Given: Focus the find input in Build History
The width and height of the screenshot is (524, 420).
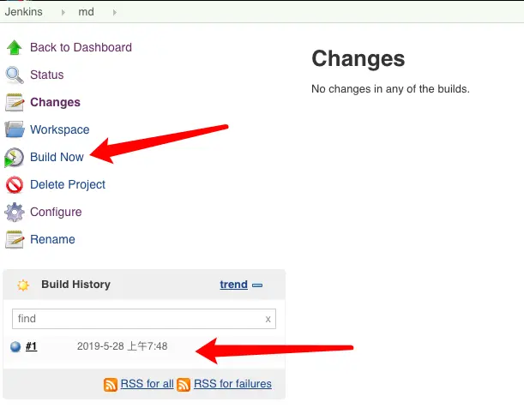Looking at the screenshot, I should (144, 319).
